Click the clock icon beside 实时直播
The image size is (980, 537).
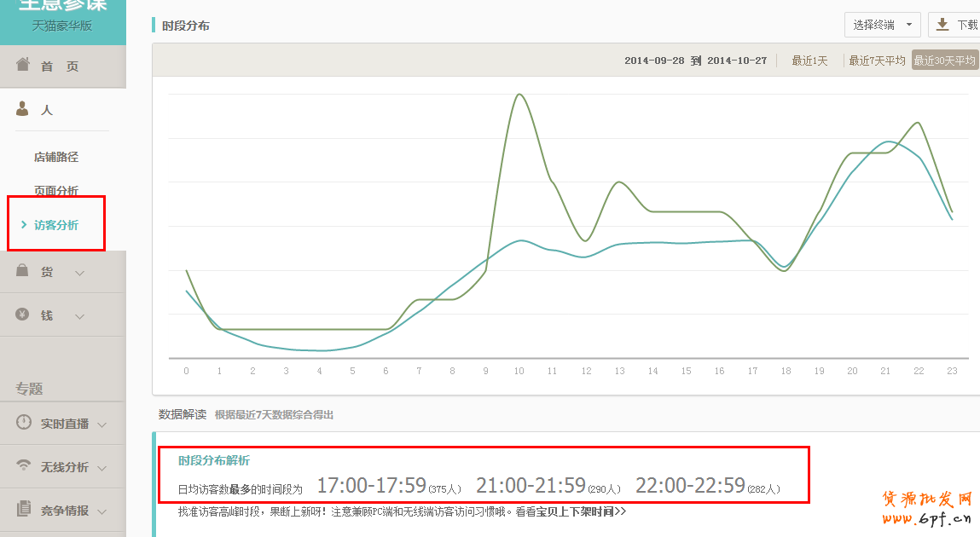[23, 423]
